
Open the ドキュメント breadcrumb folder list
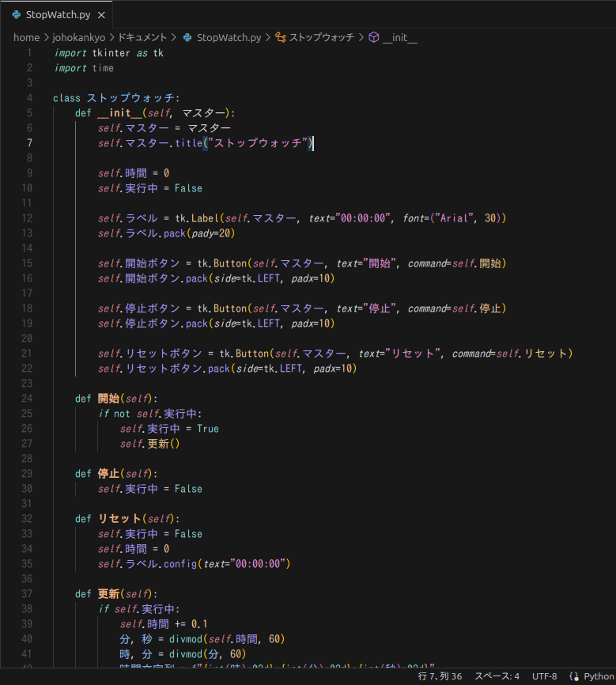pyautogui.click(x=142, y=37)
